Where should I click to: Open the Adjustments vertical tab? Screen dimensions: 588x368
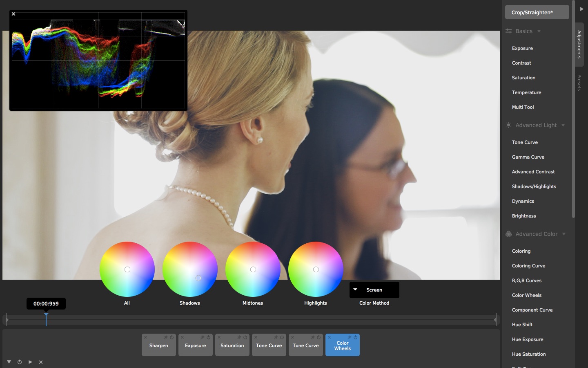click(x=579, y=44)
